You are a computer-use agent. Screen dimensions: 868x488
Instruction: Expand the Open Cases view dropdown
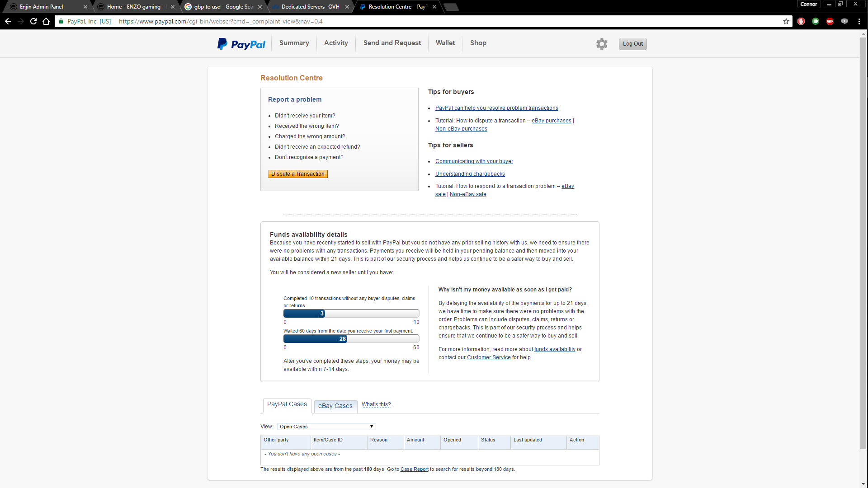pos(326,427)
